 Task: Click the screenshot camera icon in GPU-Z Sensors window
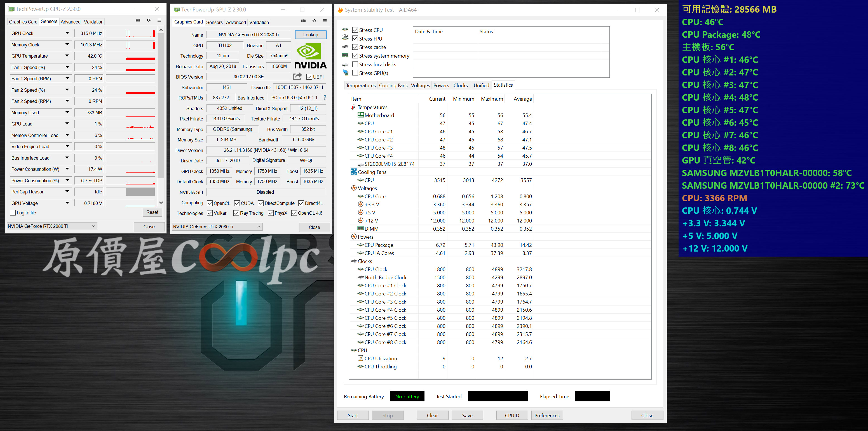pyautogui.click(x=138, y=20)
